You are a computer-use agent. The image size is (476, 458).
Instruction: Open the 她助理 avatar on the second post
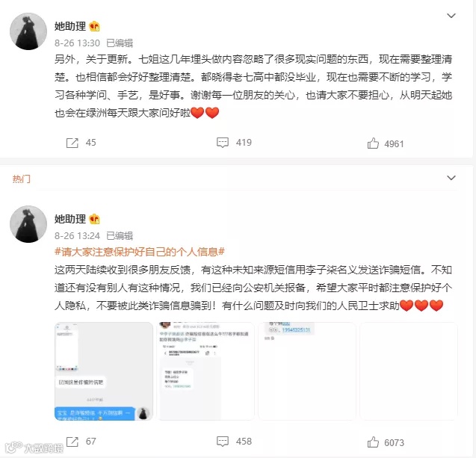28,224
